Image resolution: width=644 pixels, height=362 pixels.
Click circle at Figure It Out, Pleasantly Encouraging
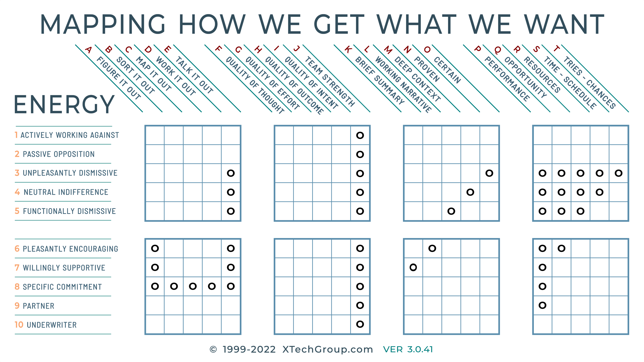click(x=155, y=248)
